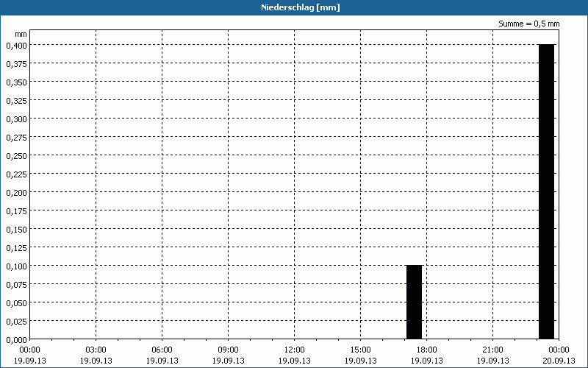Click the "mm" unit label above the y-axis
Viewport: 588px width, 368px height.
[21, 34]
